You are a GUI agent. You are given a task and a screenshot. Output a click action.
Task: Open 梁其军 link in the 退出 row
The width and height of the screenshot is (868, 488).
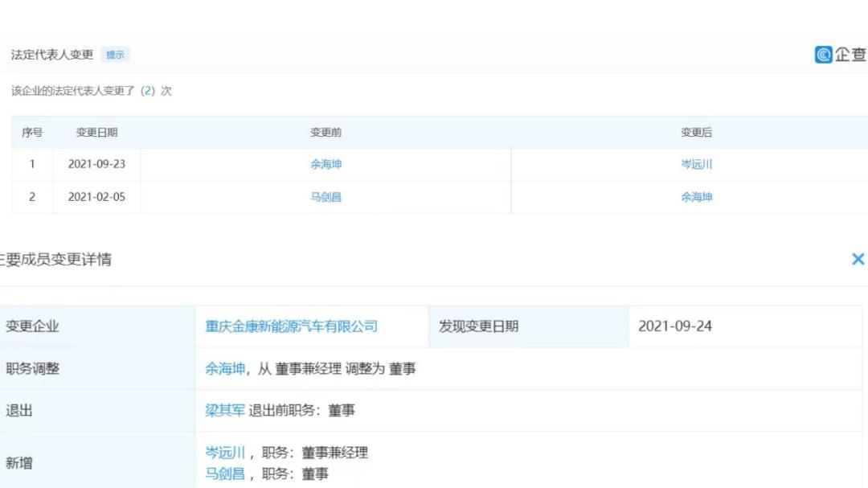click(x=225, y=411)
